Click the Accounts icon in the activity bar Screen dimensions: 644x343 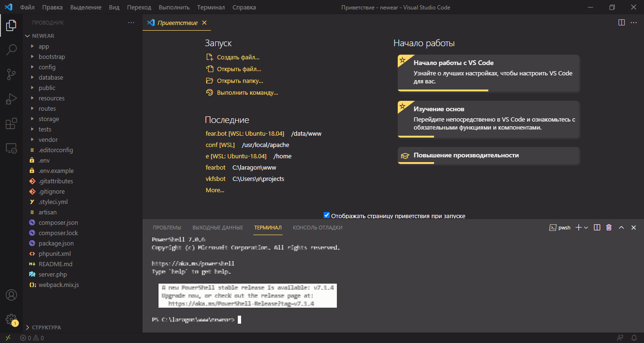click(x=11, y=295)
